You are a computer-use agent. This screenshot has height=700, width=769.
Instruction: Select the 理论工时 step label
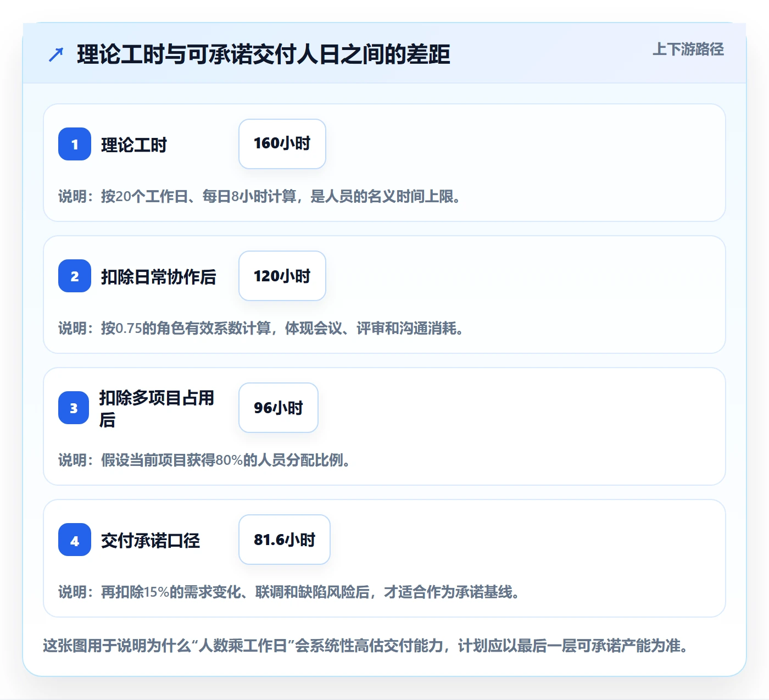tap(134, 145)
